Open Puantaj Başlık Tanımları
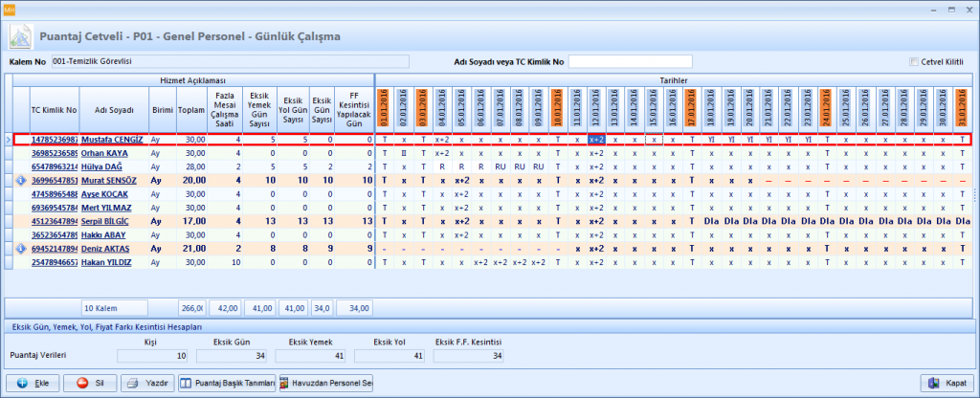The width and height of the screenshot is (980, 398). point(228,383)
